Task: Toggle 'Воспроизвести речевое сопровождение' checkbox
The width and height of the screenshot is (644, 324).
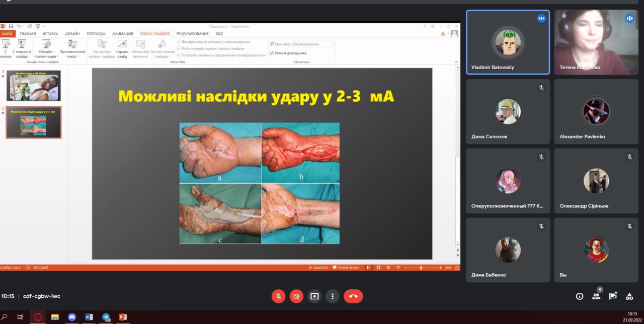Action: [179, 42]
